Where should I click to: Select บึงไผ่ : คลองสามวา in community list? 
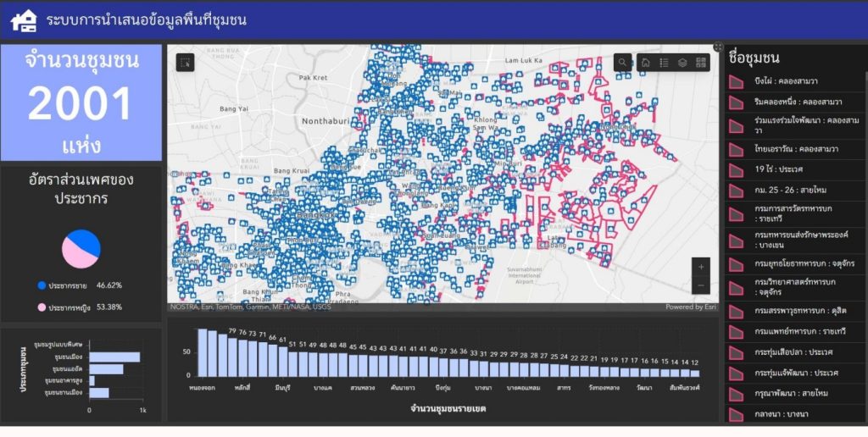click(x=785, y=81)
